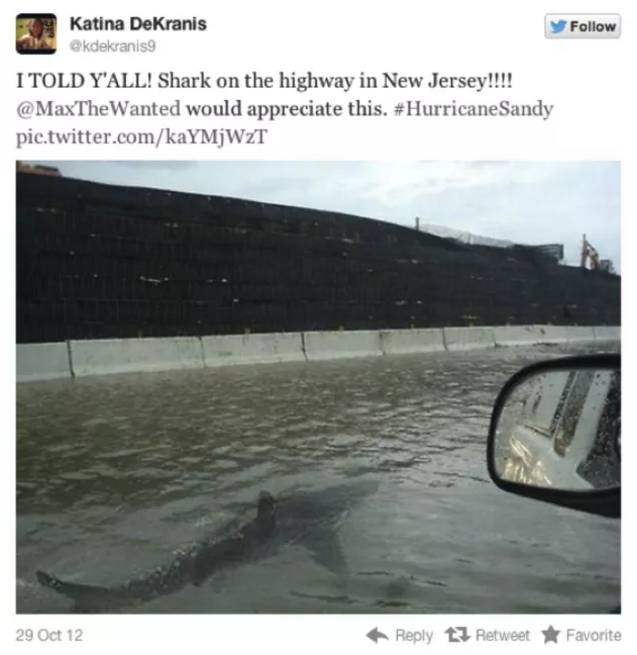The height and width of the screenshot is (655, 637).
Task: Open the 29 Oct 12 timestamp
Action: (49, 635)
